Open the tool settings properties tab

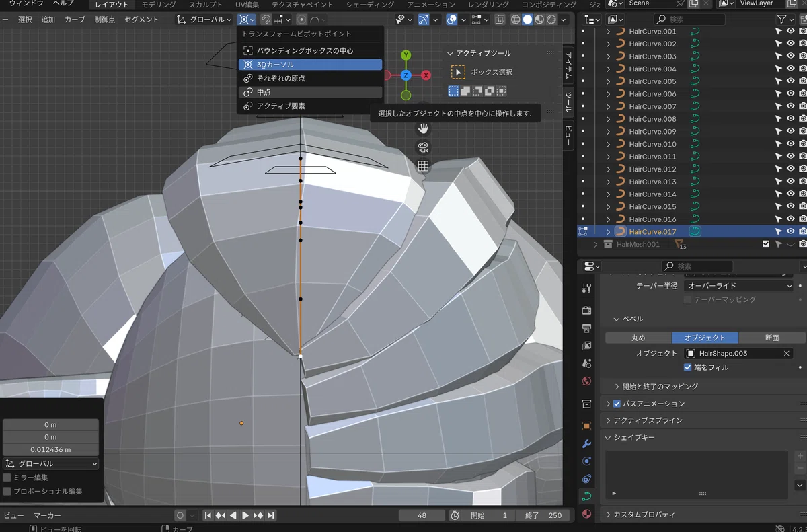tap(586, 289)
